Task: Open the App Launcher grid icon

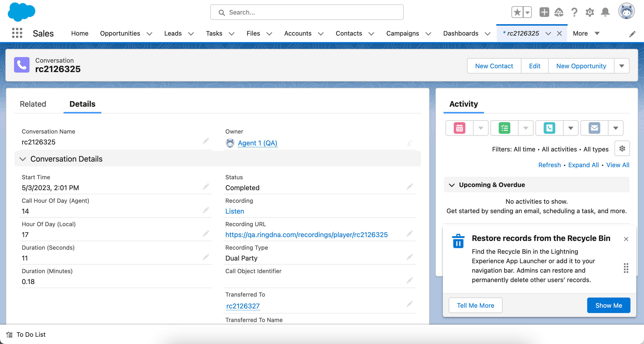Action: click(x=17, y=33)
